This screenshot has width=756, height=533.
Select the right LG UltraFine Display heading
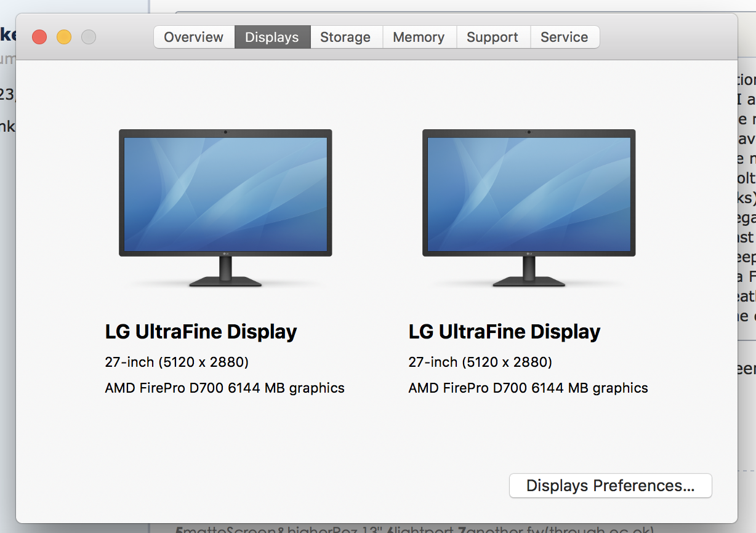pyautogui.click(x=505, y=332)
